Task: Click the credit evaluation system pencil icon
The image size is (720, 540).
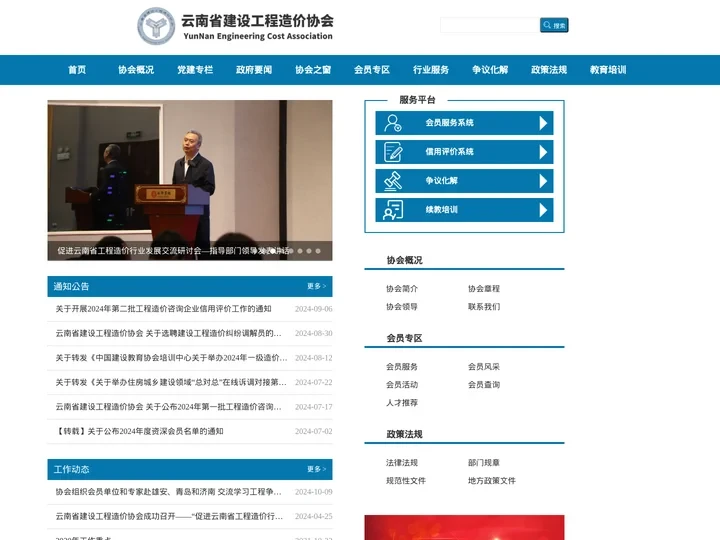Action: pyautogui.click(x=393, y=152)
